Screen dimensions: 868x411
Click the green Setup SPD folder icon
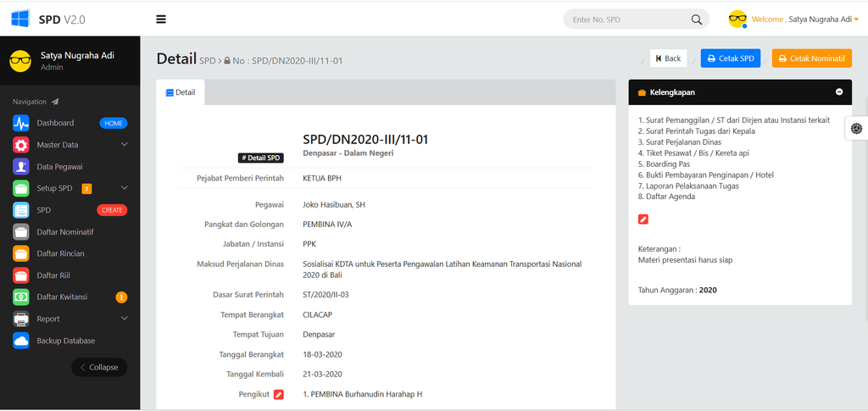point(21,188)
